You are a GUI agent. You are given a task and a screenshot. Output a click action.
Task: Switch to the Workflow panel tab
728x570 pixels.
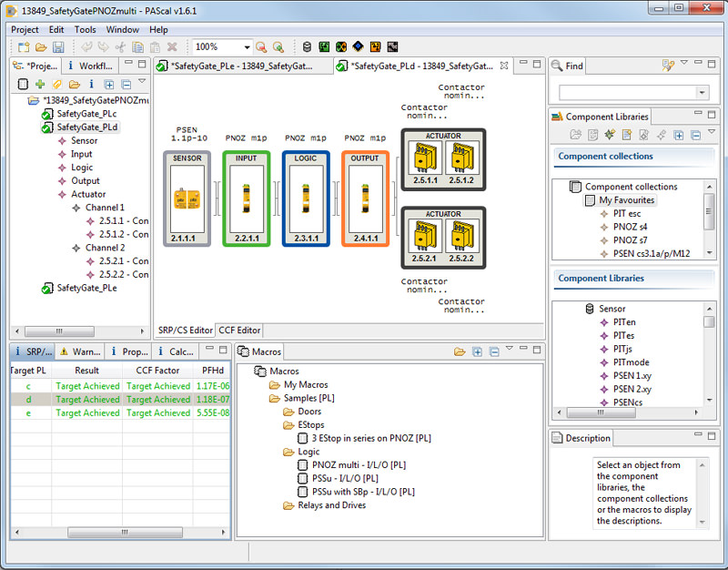[90, 66]
